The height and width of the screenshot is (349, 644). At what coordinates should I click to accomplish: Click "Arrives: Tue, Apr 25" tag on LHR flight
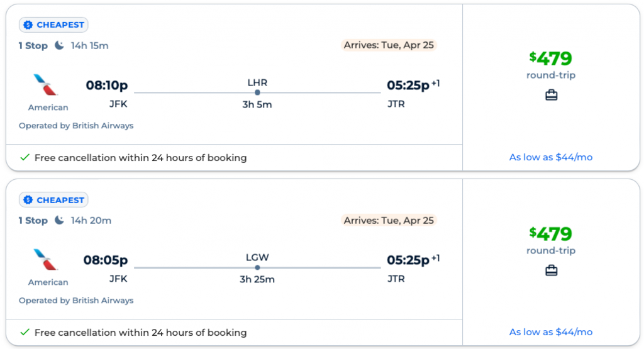click(389, 45)
